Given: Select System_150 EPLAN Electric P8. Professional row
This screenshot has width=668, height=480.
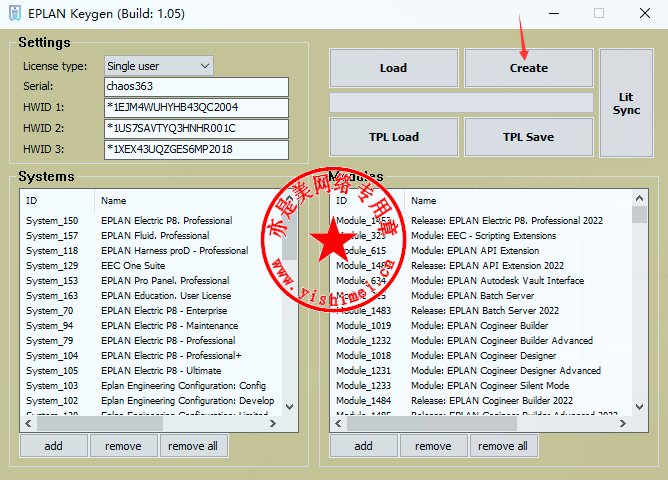Looking at the screenshot, I should click(151, 221).
